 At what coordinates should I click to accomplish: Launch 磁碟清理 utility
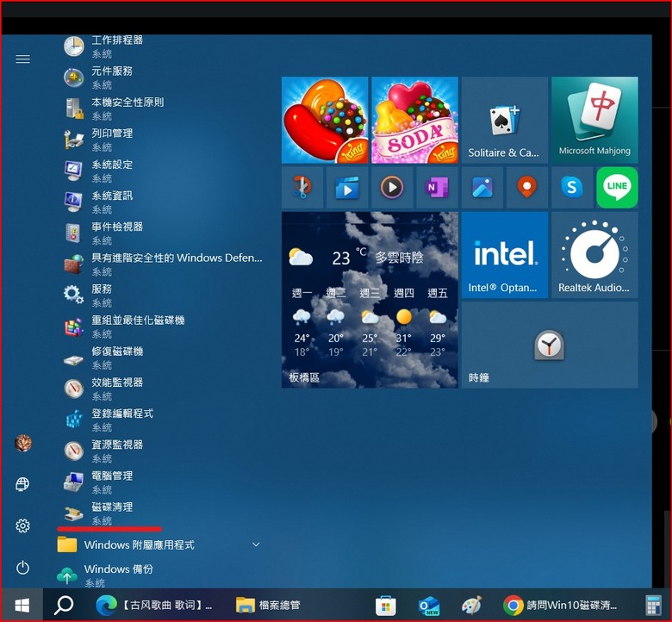[163, 513]
